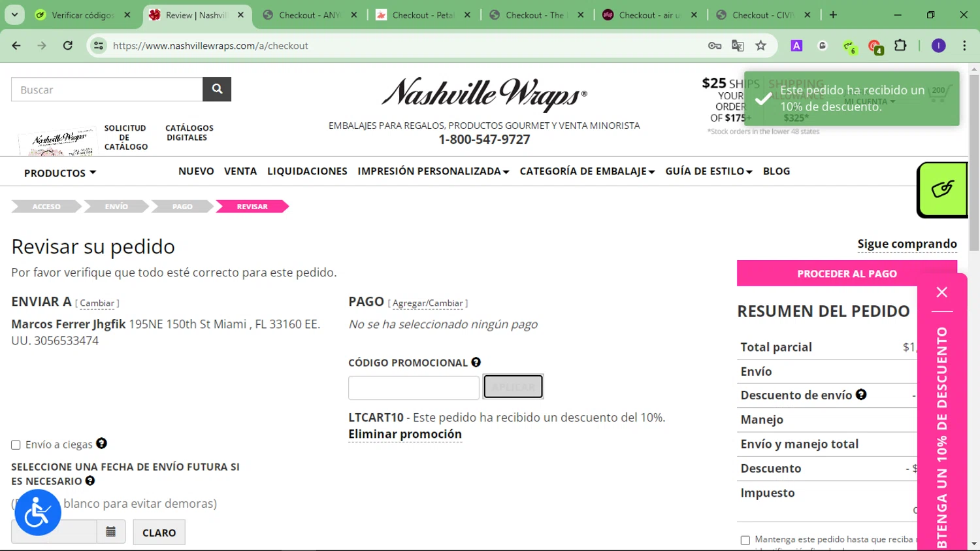Toggle the Envío a ciegas checkbox
The image size is (980, 551).
[x=16, y=445]
